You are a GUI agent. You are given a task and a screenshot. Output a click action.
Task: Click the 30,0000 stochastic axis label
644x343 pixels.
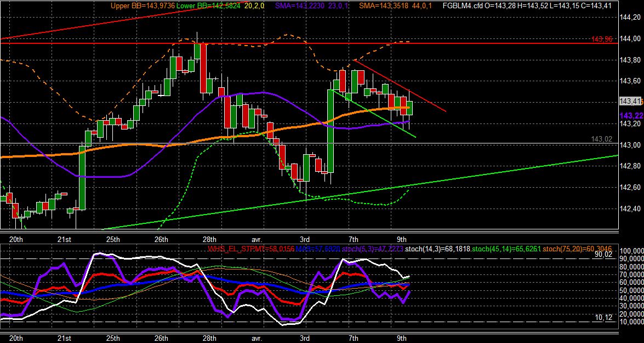[632, 306]
